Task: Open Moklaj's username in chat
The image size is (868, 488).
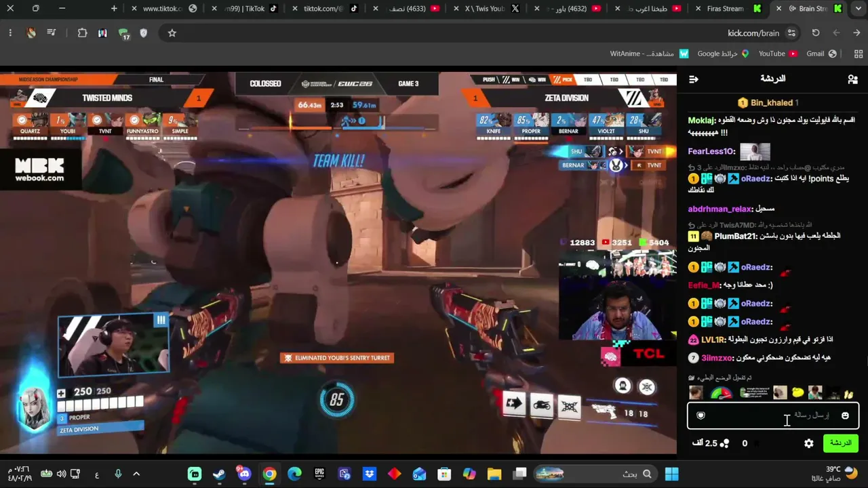Action: [x=701, y=121]
